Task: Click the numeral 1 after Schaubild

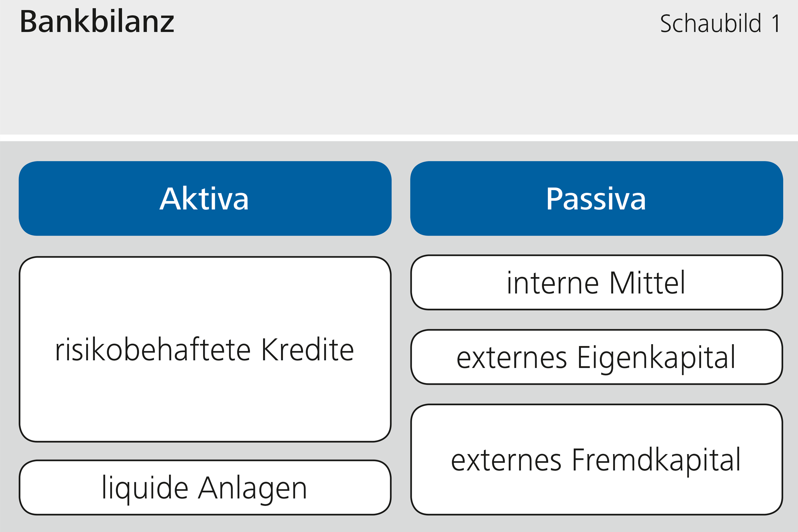Action: pos(776,24)
